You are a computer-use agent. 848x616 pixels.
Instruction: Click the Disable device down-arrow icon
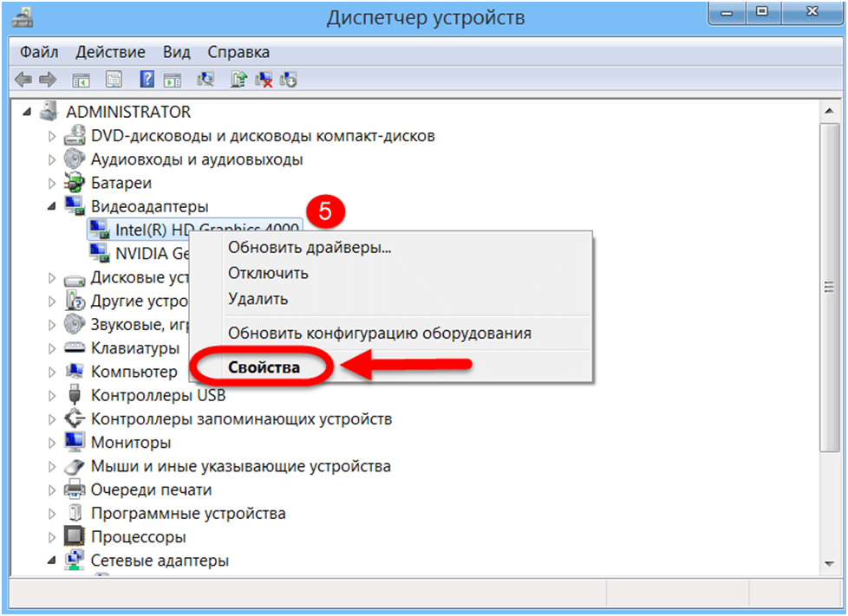coord(288,80)
